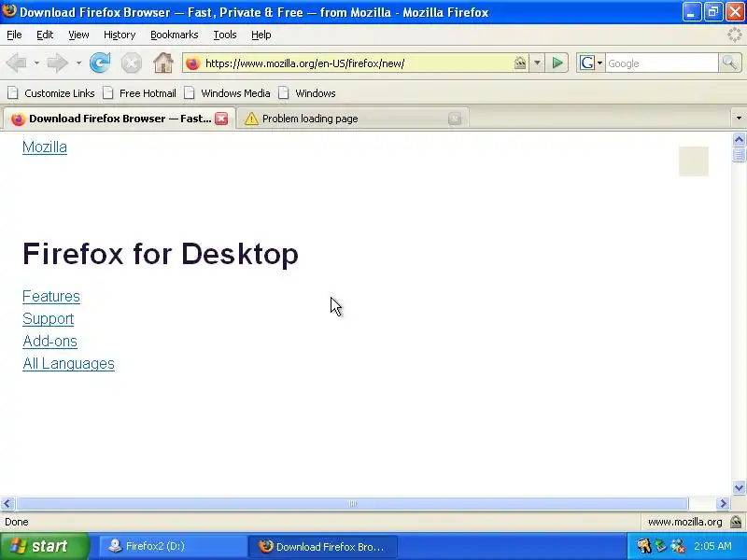Open the Bookmarks menu
Screen dimensions: 747x560
pyautogui.click(x=175, y=35)
